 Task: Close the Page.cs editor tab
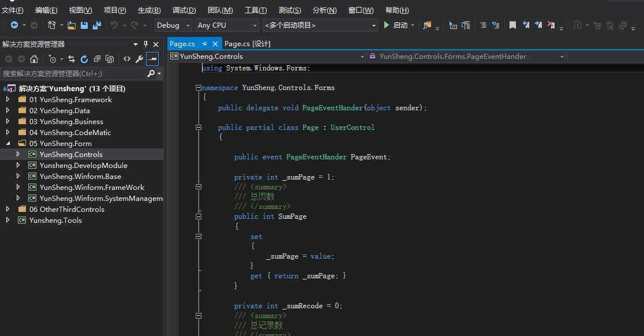pos(215,43)
